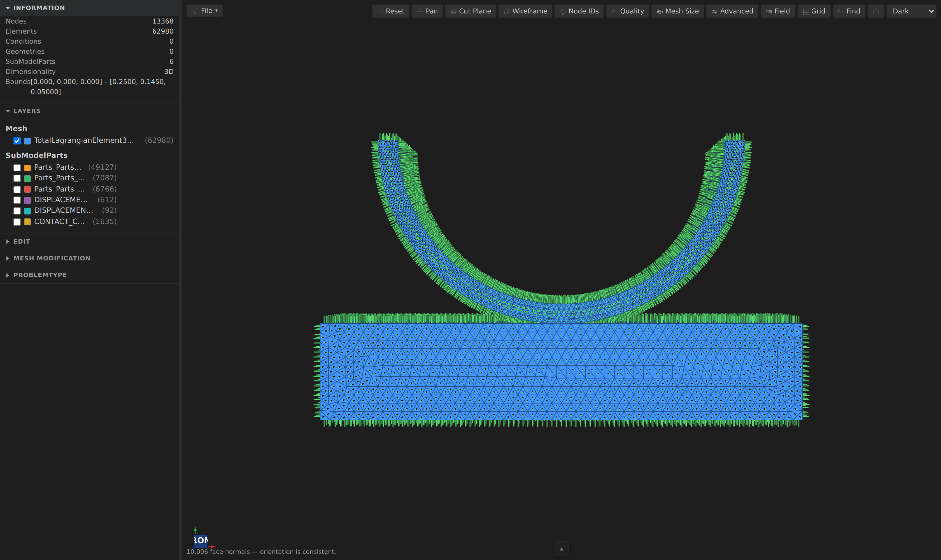This screenshot has height=560, width=941.
Task: Collapse the LAYERS section
Action: pyautogui.click(x=89, y=111)
